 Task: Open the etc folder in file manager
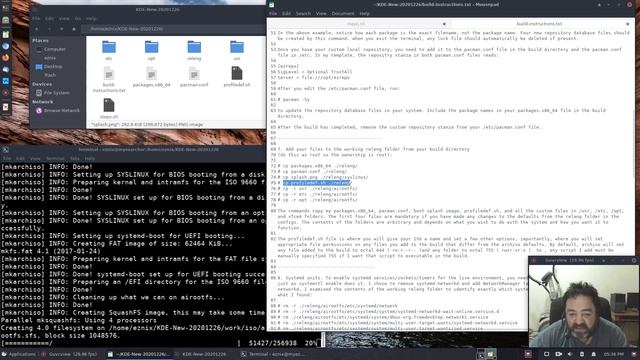[109, 47]
